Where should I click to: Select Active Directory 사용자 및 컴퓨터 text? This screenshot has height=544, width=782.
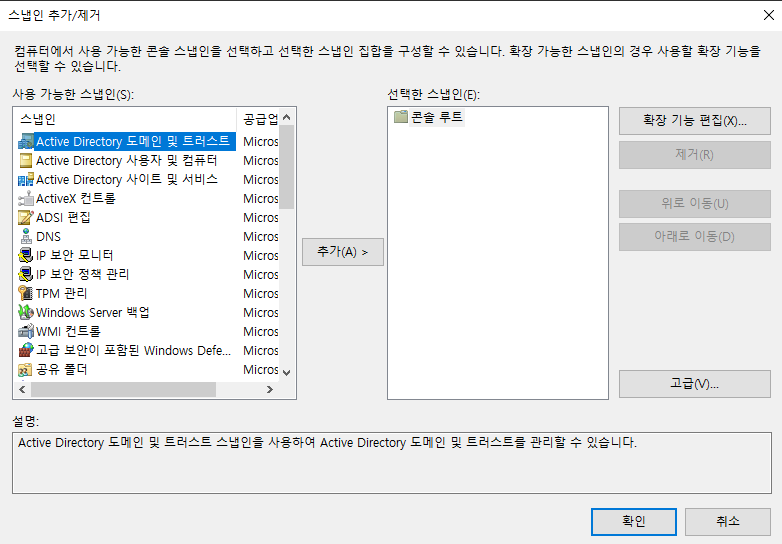click(x=127, y=161)
